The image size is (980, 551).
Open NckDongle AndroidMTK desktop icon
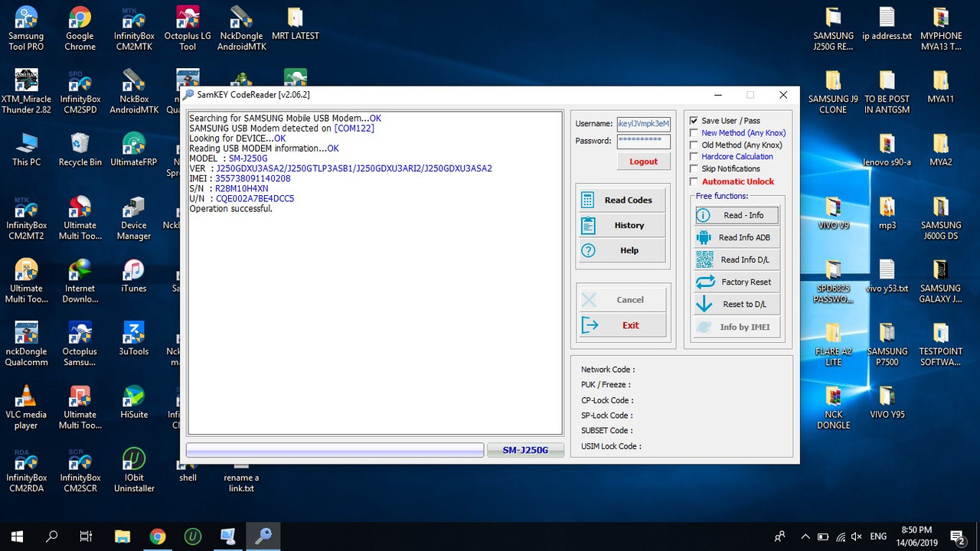point(241,28)
